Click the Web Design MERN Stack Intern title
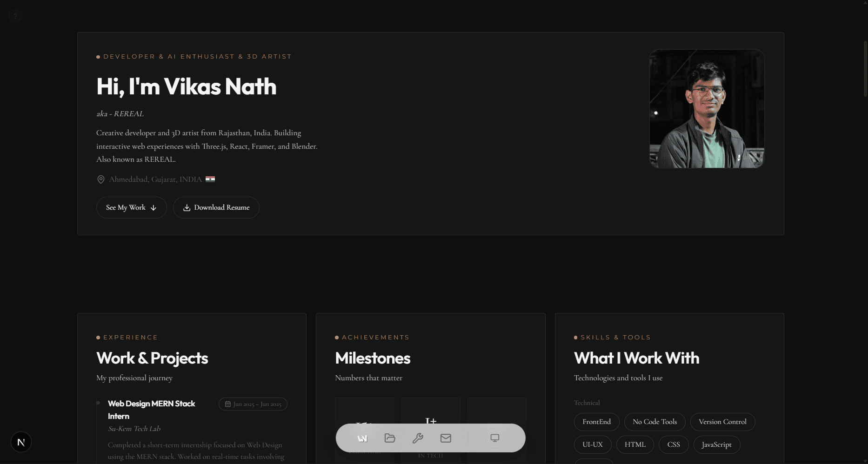868x464 pixels. pyautogui.click(x=152, y=410)
